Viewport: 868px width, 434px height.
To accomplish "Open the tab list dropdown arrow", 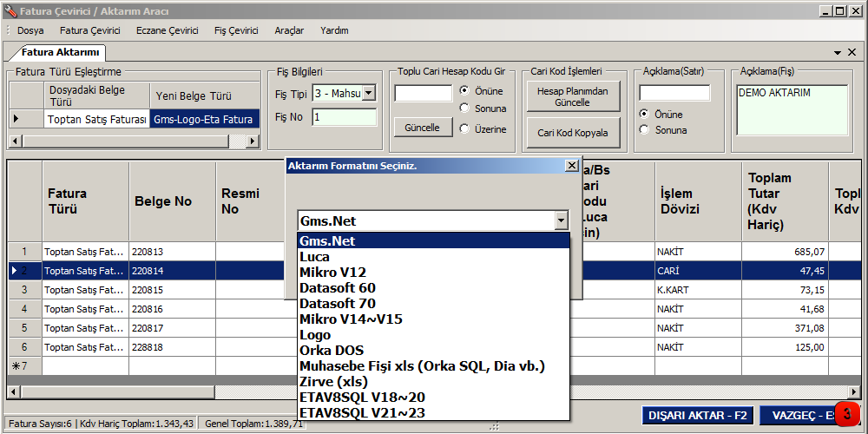I will 838,53.
